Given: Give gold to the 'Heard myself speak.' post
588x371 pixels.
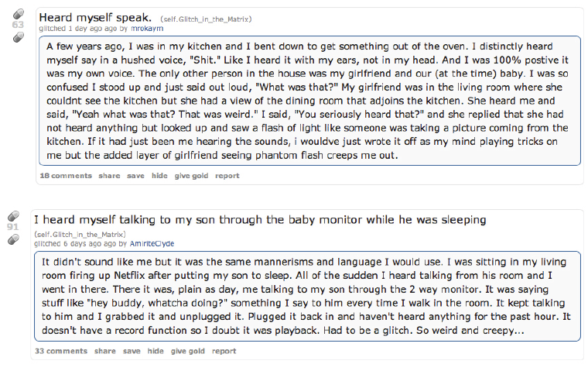Looking at the screenshot, I should pyautogui.click(x=191, y=176).
